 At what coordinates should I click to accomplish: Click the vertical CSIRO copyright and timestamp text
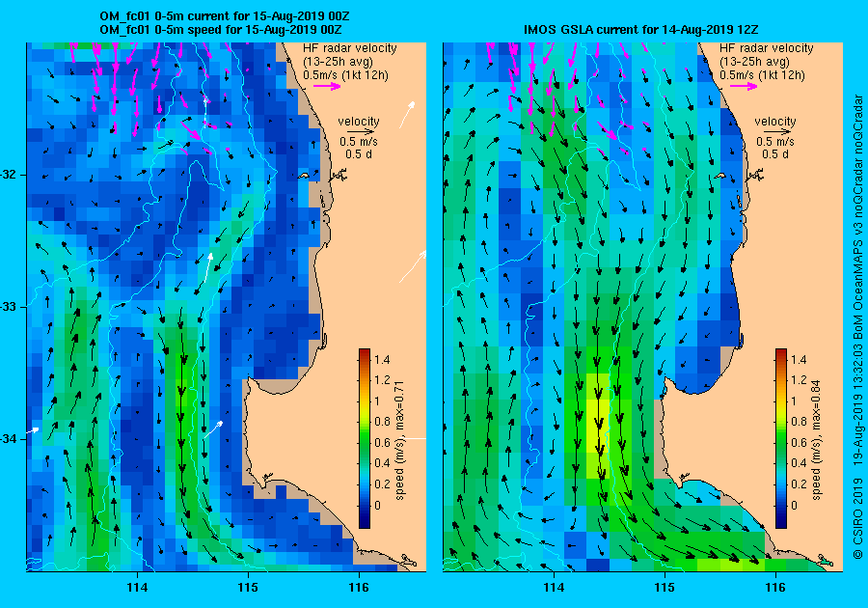click(857, 327)
